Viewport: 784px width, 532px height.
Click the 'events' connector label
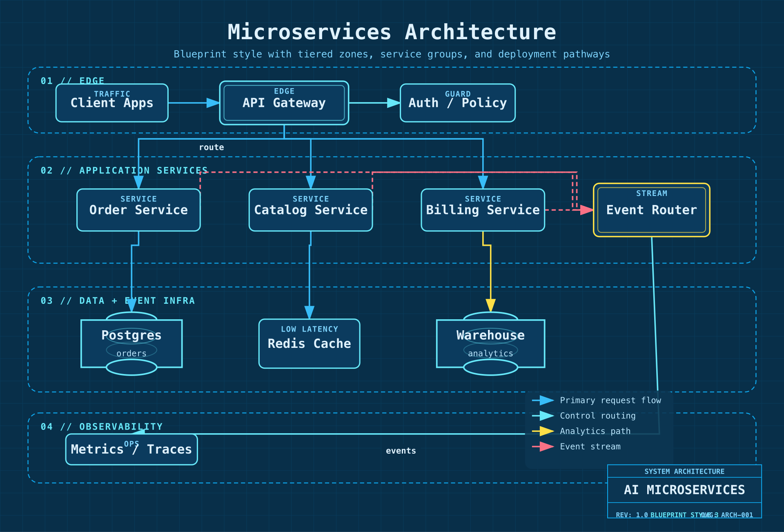tap(401, 451)
